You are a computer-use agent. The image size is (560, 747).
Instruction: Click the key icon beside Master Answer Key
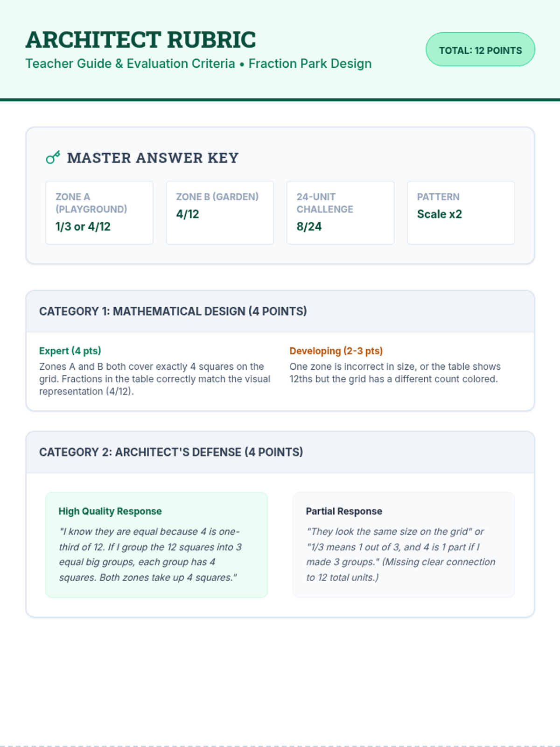point(53,157)
